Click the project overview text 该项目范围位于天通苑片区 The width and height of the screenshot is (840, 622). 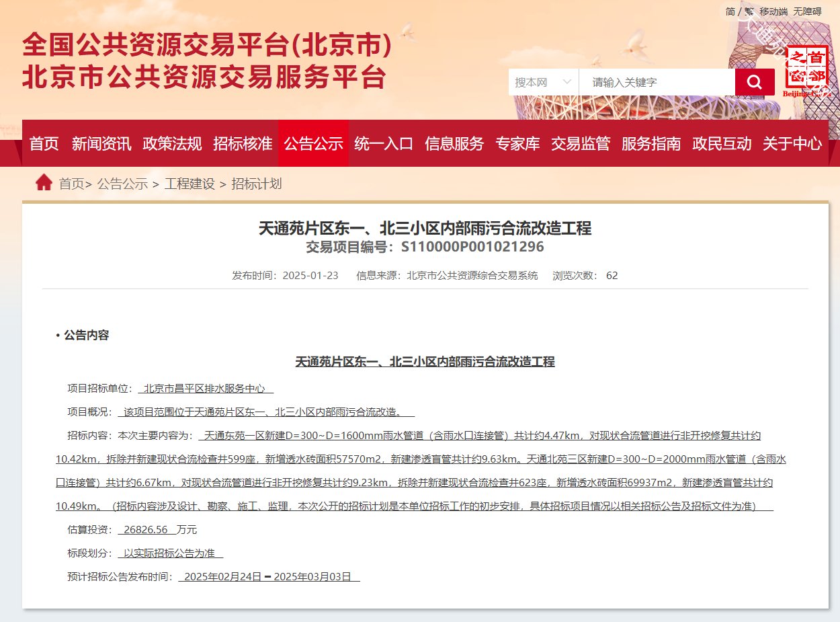click(x=266, y=412)
